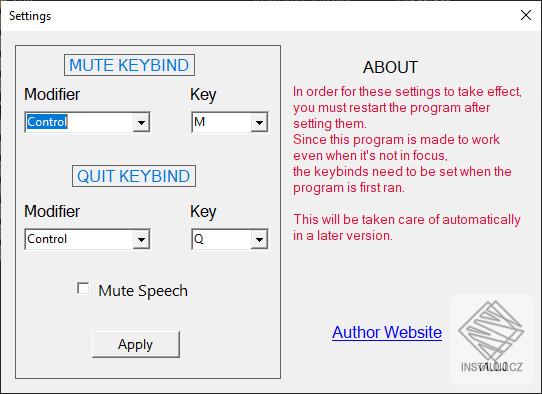Enable the Mute Speech checkbox
The height and width of the screenshot is (394, 542).
(83, 289)
